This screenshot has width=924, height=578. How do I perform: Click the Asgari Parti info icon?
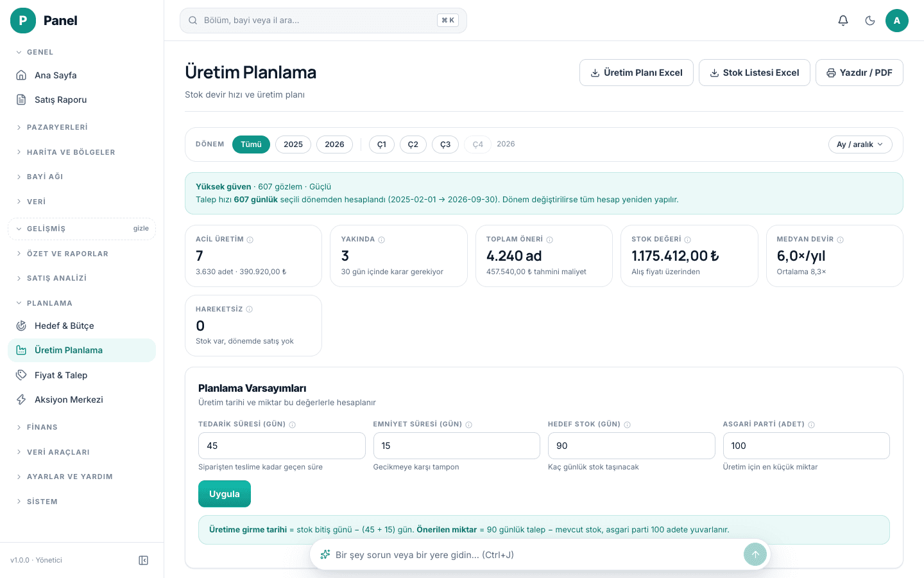pos(811,425)
